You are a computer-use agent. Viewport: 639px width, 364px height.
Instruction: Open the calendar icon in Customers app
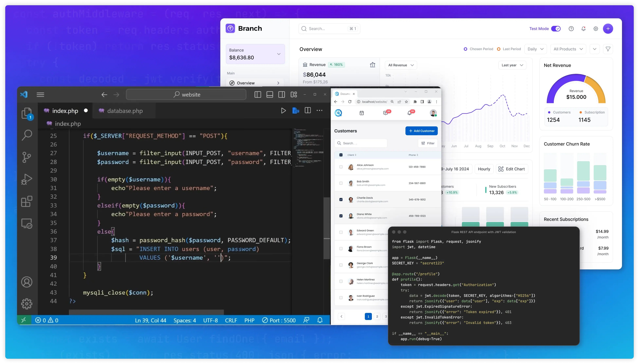[x=362, y=113]
